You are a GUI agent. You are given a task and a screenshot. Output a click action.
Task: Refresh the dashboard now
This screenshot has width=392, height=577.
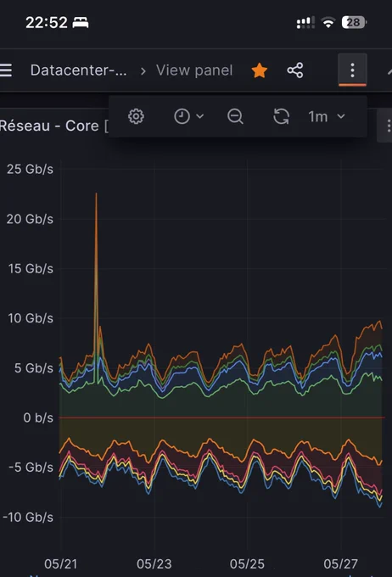(281, 116)
